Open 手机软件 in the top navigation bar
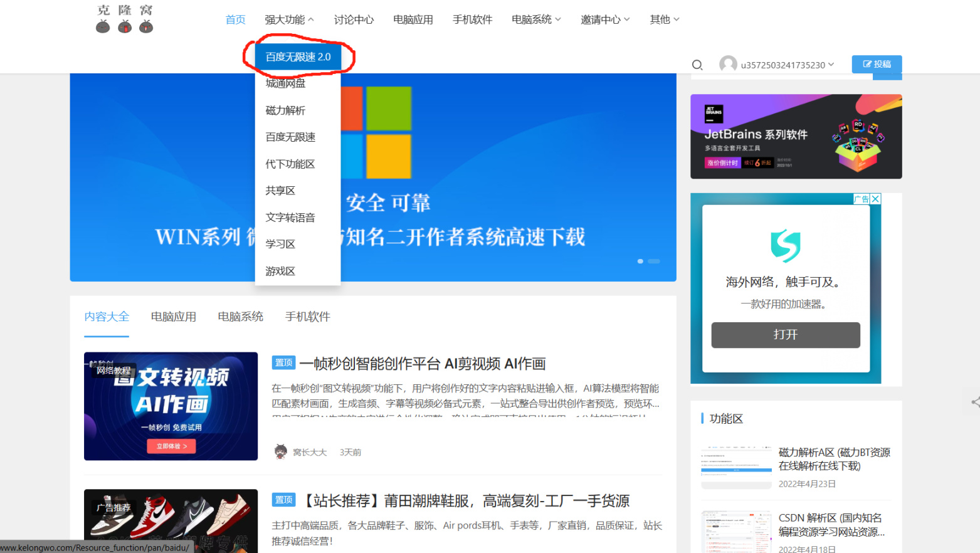This screenshot has width=980, height=553. (473, 19)
